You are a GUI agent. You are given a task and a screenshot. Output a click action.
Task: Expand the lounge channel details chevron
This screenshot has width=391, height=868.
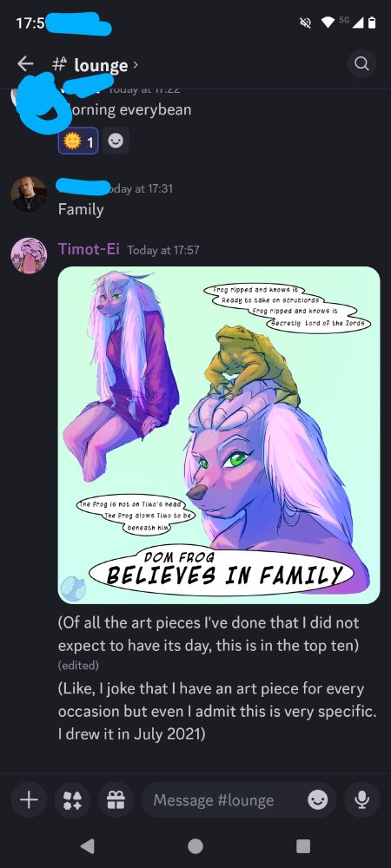pos(136,65)
